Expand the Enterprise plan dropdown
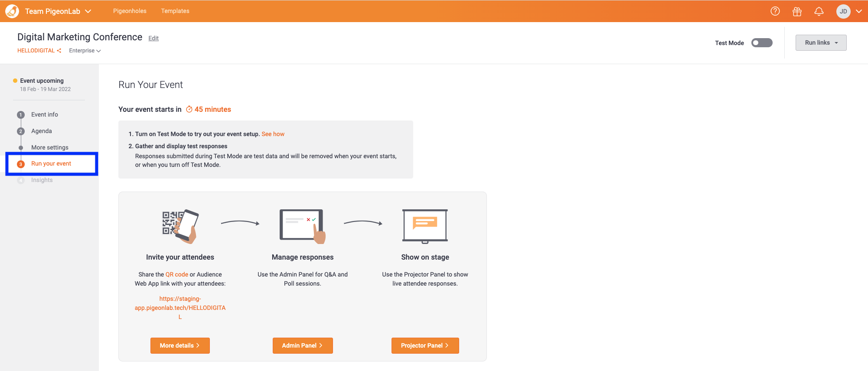Screen dimensions: 868x371 85,51
